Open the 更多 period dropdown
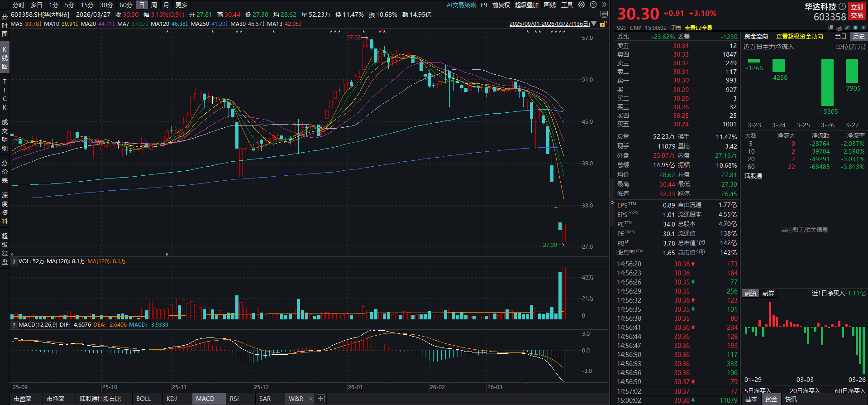Screen dimensions: 868x405 pos(181,5)
